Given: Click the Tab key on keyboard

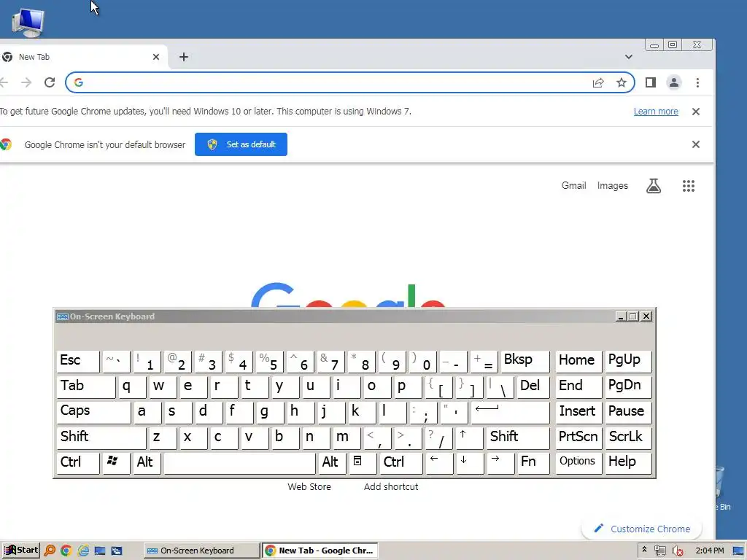Looking at the screenshot, I should [x=86, y=387].
